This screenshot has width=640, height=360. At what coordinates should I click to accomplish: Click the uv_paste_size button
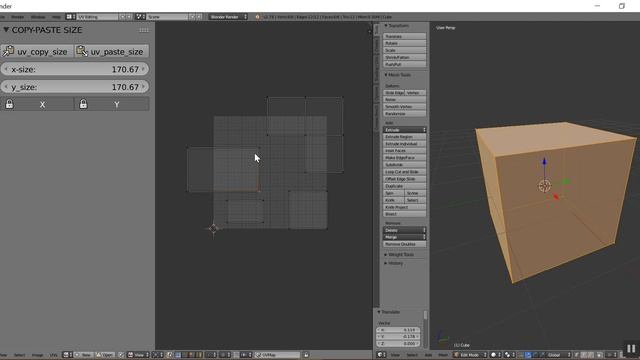(x=111, y=51)
